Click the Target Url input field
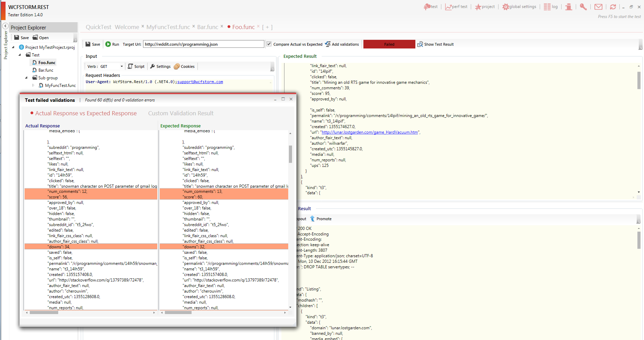This screenshot has width=644, height=340. [203, 44]
